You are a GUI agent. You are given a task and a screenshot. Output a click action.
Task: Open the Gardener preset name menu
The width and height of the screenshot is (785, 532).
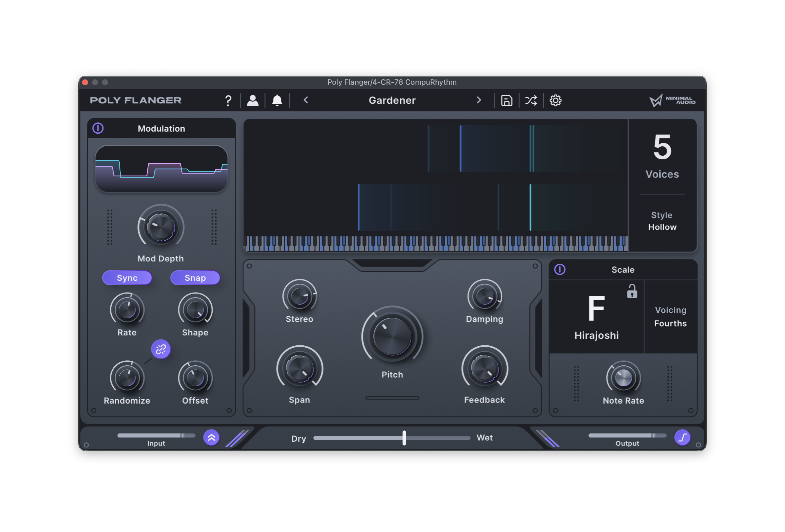point(392,100)
